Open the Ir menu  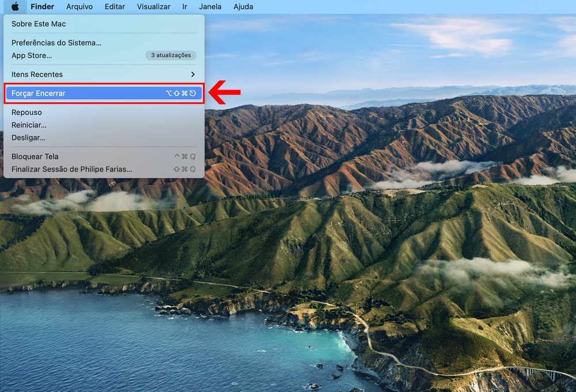pyautogui.click(x=185, y=6)
